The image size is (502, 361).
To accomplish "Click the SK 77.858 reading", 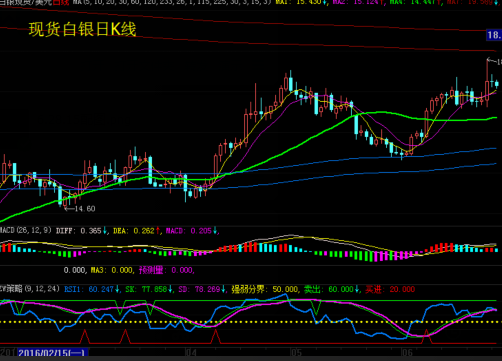I will coord(149,289).
